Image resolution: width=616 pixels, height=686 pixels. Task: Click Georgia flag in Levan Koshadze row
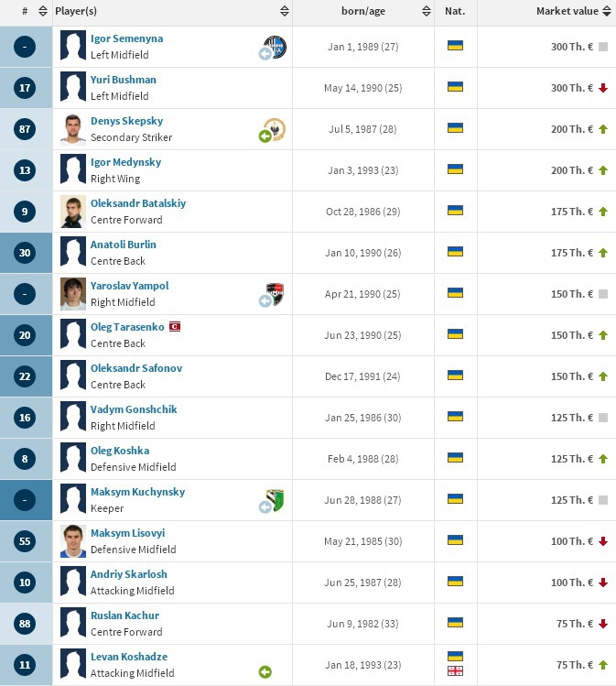455,672
